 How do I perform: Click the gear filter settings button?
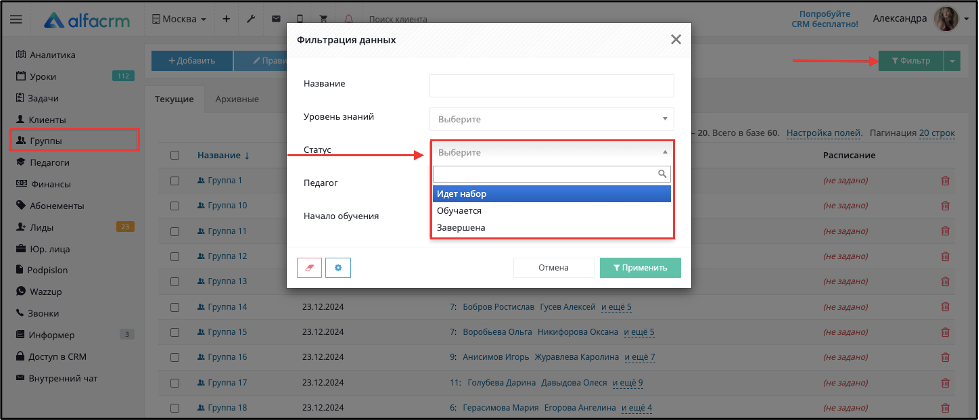tap(338, 268)
